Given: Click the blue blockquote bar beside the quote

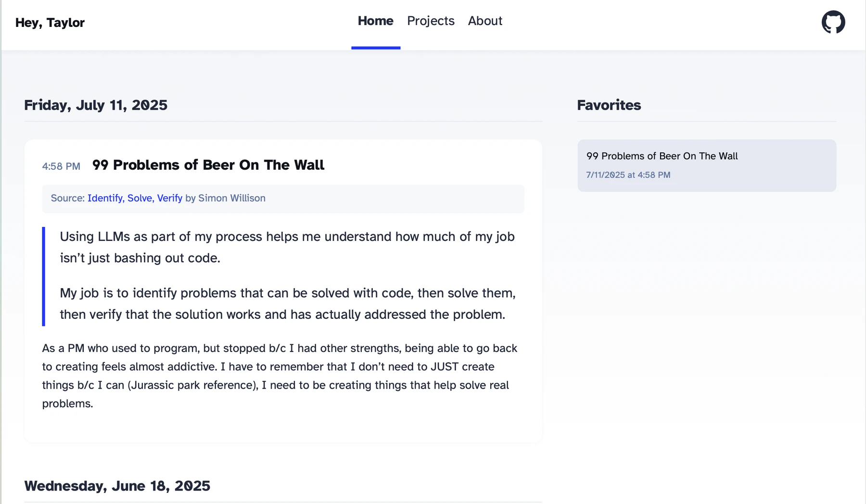Looking at the screenshot, I should (44, 277).
